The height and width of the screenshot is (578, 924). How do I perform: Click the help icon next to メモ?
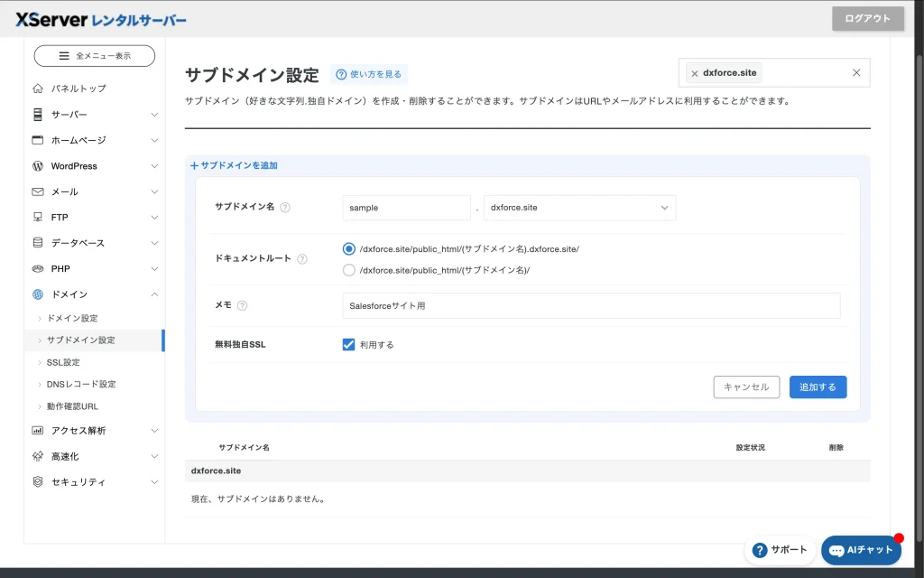pyautogui.click(x=242, y=306)
